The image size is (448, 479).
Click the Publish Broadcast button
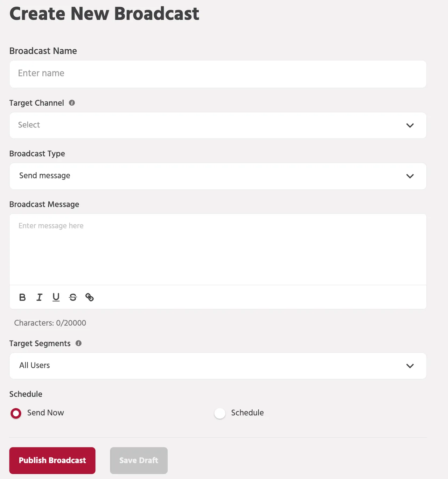tap(52, 460)
